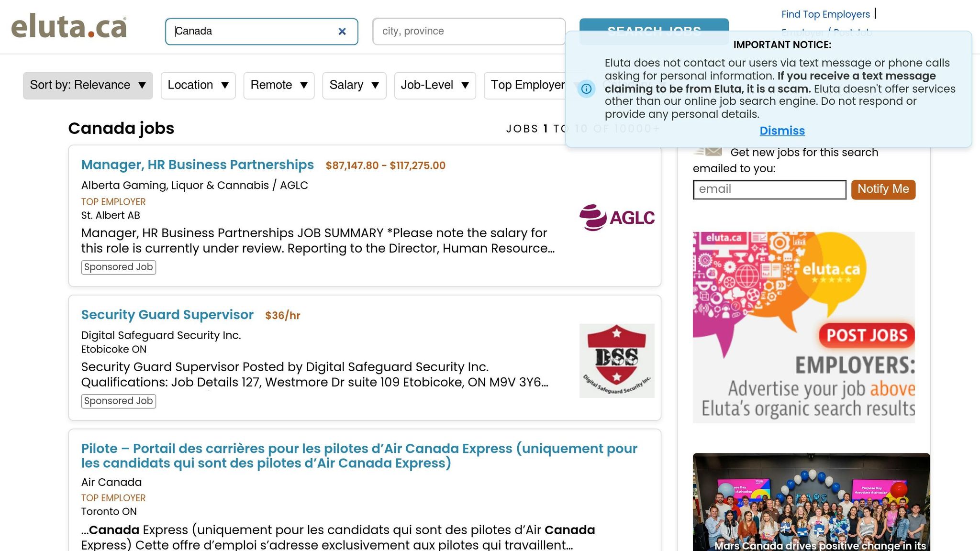Clear the Canada search keyword with X
This screenshot has height=551, width=980.
342,32
